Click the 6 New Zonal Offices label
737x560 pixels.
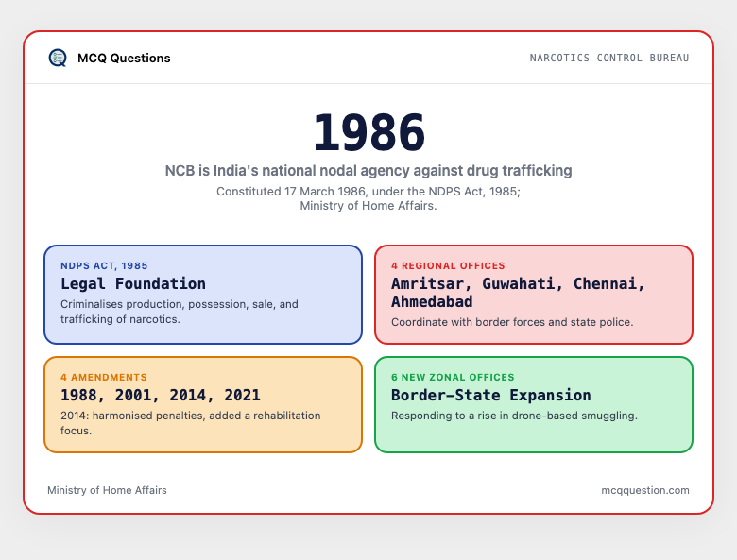pyautogui.click(x=453, y=377)
